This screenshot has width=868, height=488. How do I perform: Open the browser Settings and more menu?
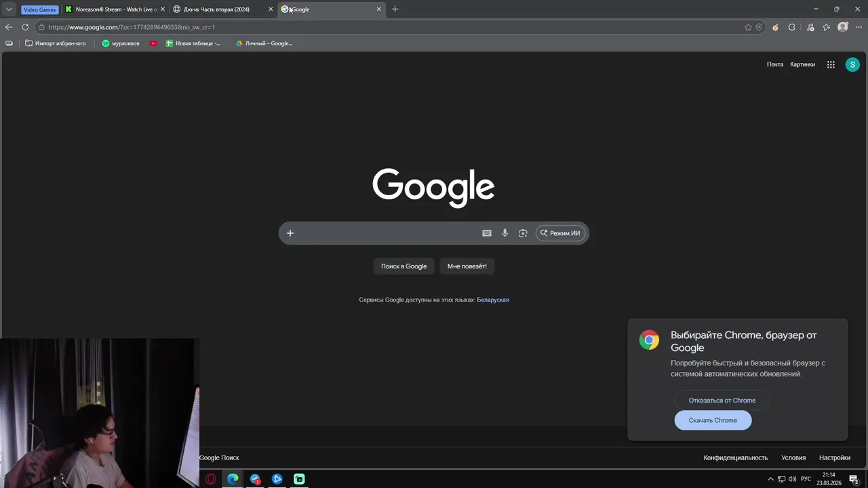(859, 27)
